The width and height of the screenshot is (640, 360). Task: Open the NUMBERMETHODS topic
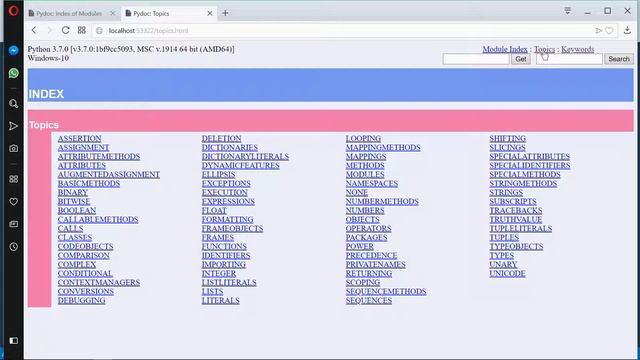(x=382, y=202)
